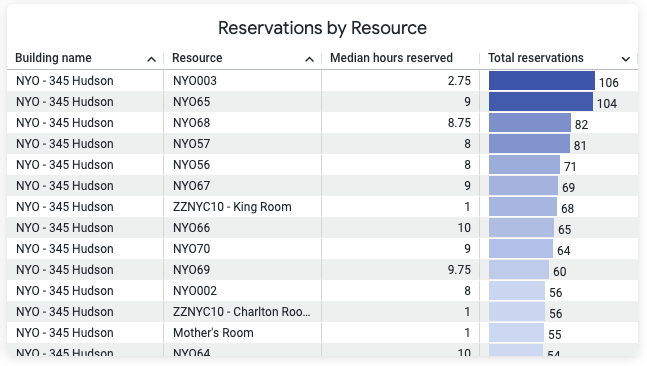Click the bar showing 55 reservations
Screen dimensions: 647x366
516,333
